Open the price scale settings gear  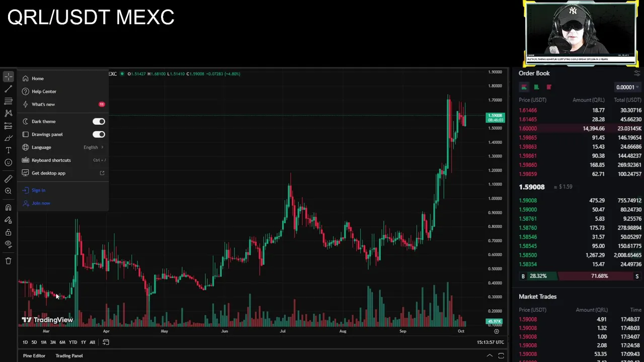[497, 331]
